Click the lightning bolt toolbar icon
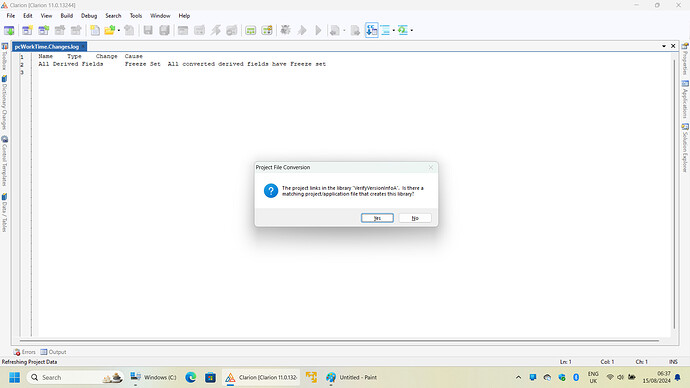 point(216,30)
